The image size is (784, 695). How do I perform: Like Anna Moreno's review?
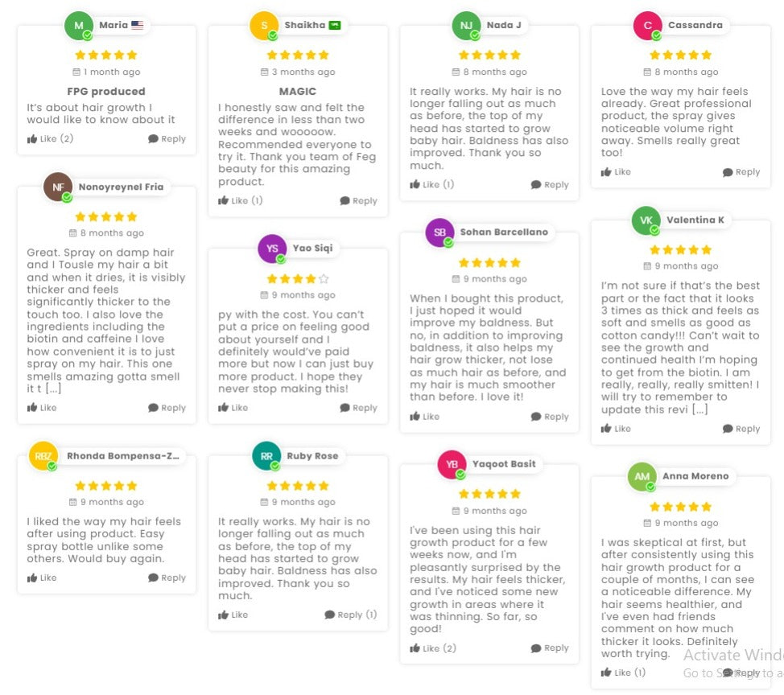(624, 672)
